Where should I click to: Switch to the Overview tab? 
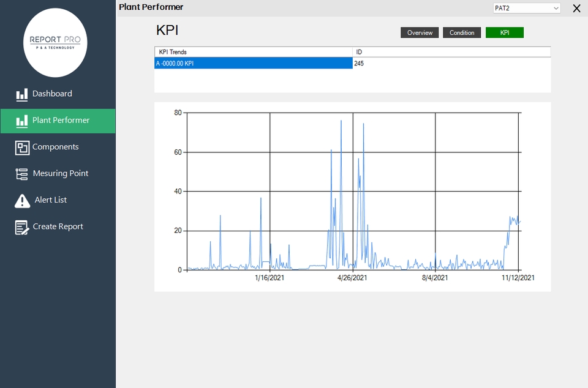click(420, 32)
